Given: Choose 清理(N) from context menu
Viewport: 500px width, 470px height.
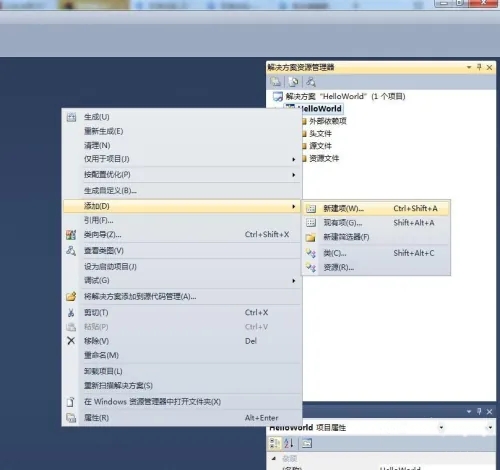Looking at the screenshot, I should 182,145.
